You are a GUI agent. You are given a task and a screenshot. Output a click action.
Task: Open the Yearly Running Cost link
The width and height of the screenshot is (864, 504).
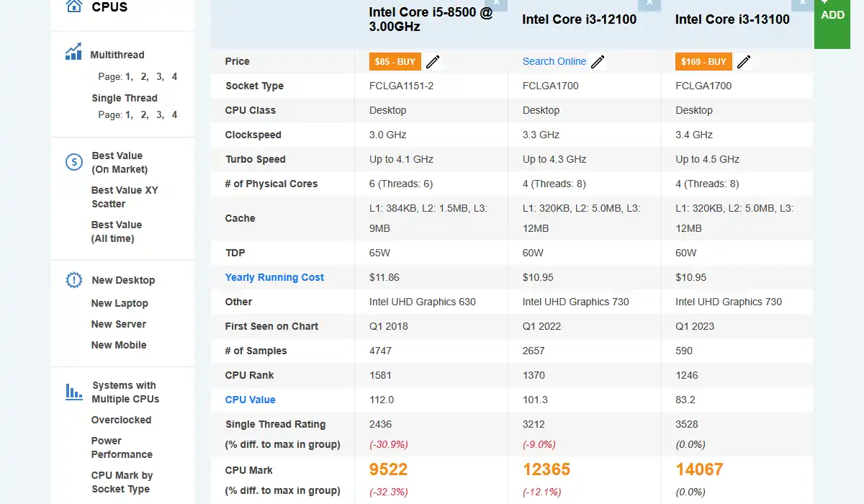point(274,277)
